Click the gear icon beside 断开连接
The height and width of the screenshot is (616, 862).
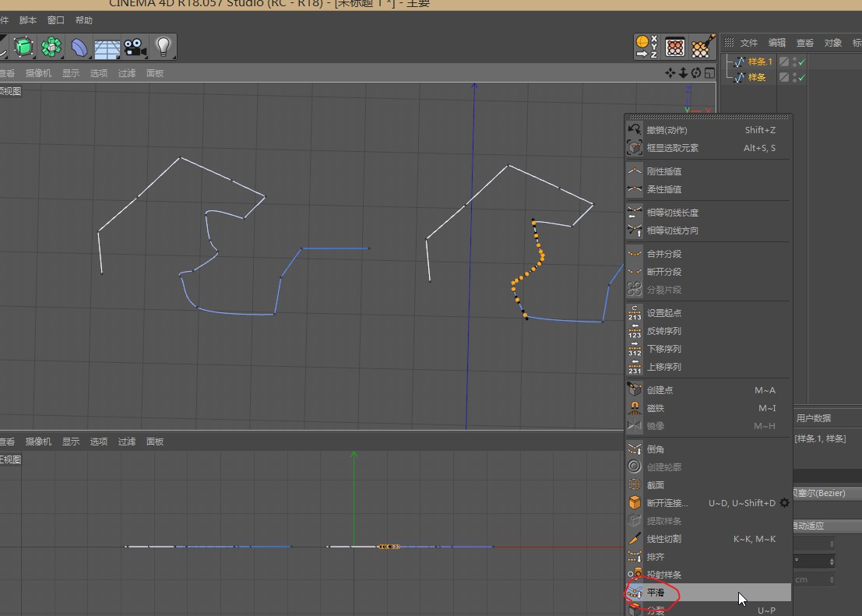[784, 503]
